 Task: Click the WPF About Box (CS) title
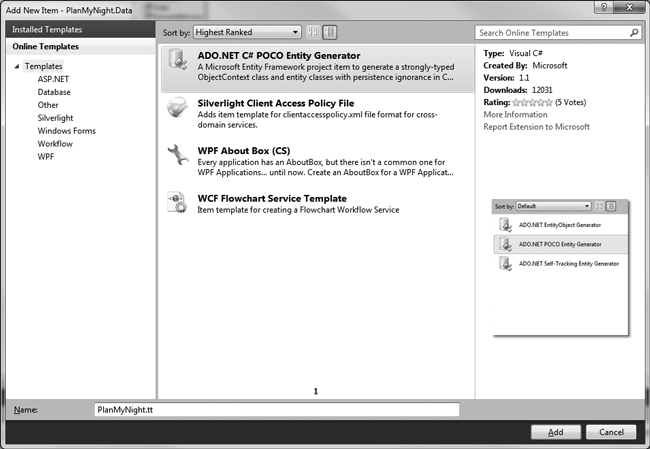(244, 151)
